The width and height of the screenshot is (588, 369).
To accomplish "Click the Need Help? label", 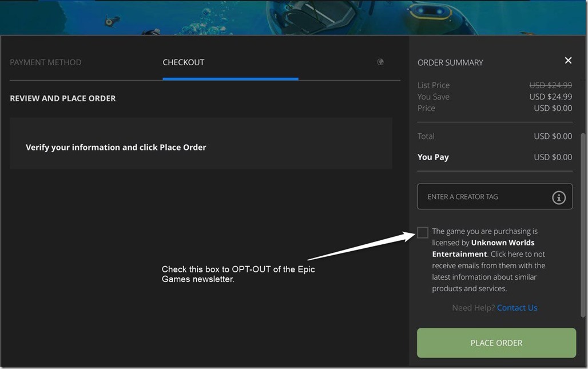I will (473, 308).
